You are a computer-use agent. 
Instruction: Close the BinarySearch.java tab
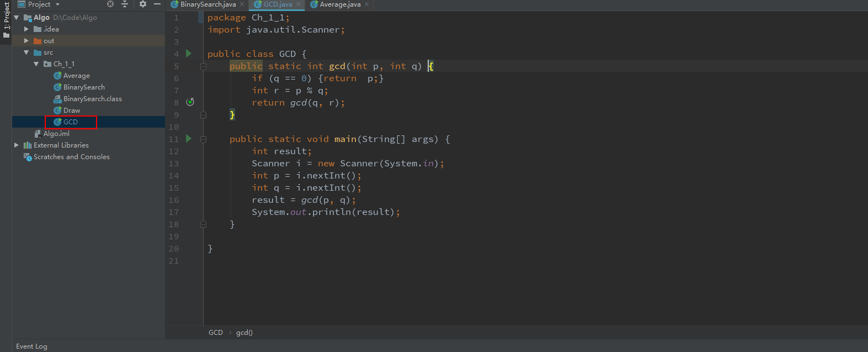(242, 4)
